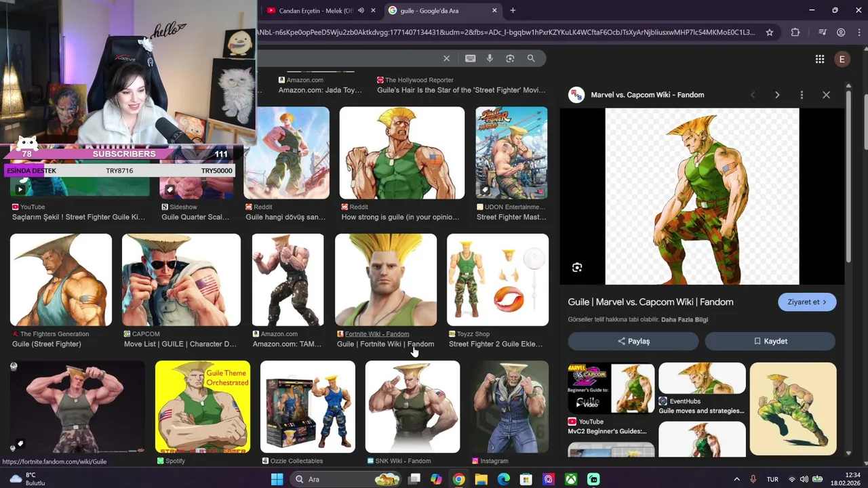Image resolution: width=868 pixels, height=488 pixels.
Task: Open the on-screen keyboard input tool
Action: coord(470,58)
